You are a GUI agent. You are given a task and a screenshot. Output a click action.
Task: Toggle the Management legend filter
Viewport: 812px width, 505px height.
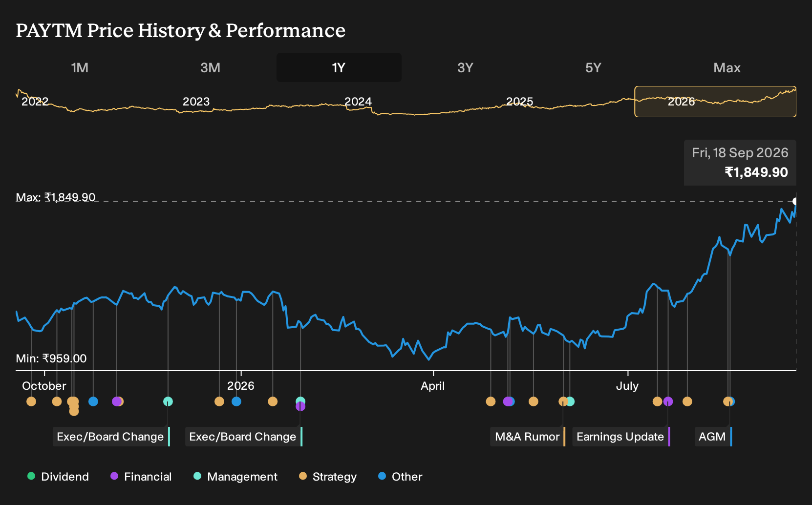pyautogui.click(x=235, y=477)
